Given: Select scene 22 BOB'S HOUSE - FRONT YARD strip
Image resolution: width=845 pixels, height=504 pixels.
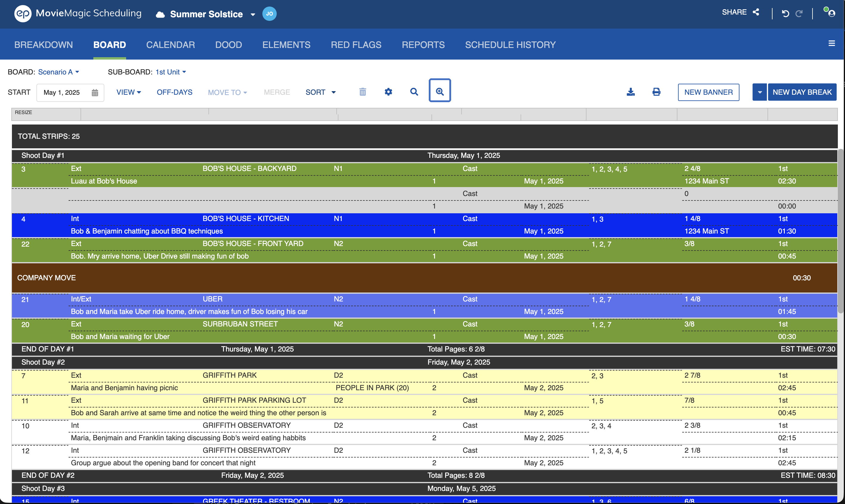Looking at the screenshot, I should [424, 250].
